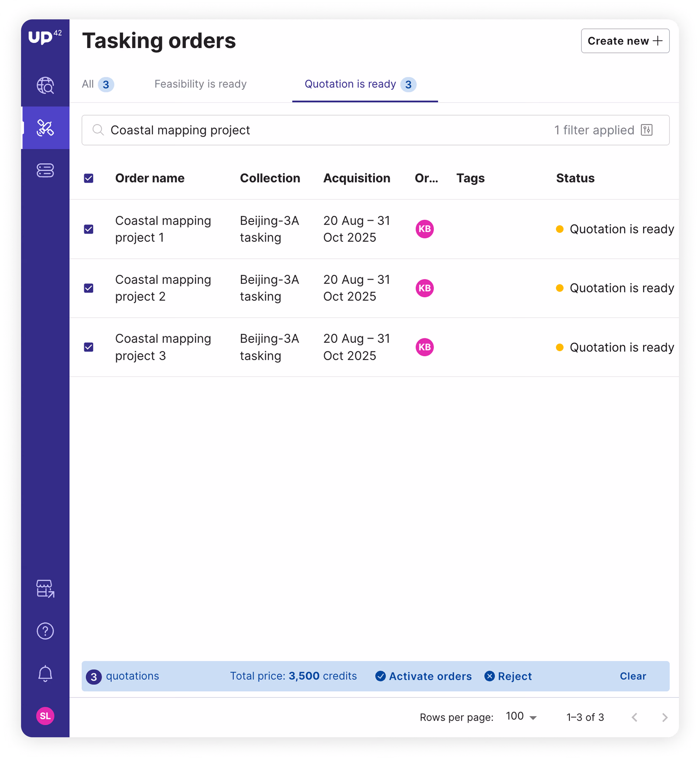
Task: Click acquisition dates of project 2 row
Action: coord(357,288)
